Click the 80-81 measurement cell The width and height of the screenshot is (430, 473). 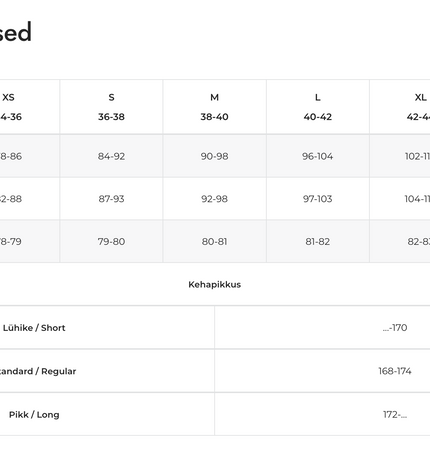(214, 241)
